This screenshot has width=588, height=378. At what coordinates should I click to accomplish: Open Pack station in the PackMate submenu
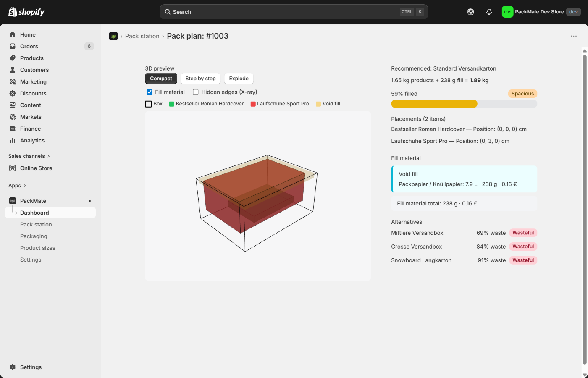36,224
